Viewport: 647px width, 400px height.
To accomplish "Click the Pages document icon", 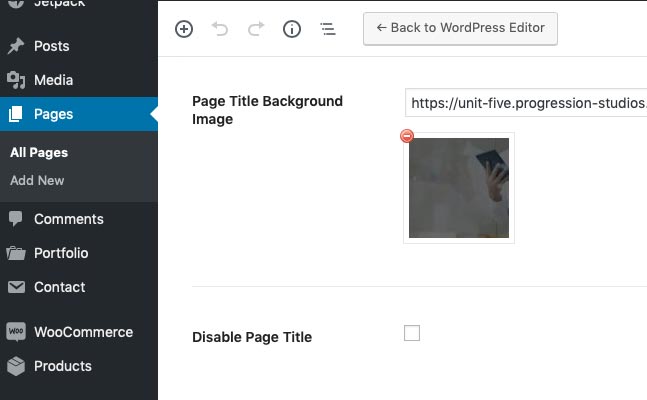I will tap(16, 114).
